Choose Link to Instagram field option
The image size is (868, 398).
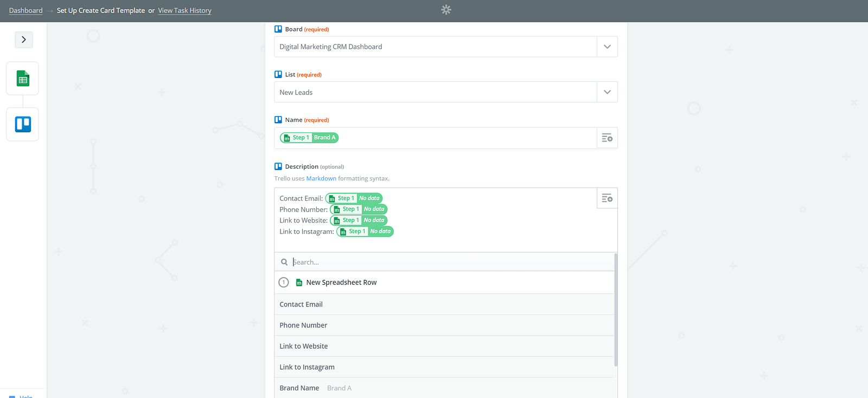307,367
